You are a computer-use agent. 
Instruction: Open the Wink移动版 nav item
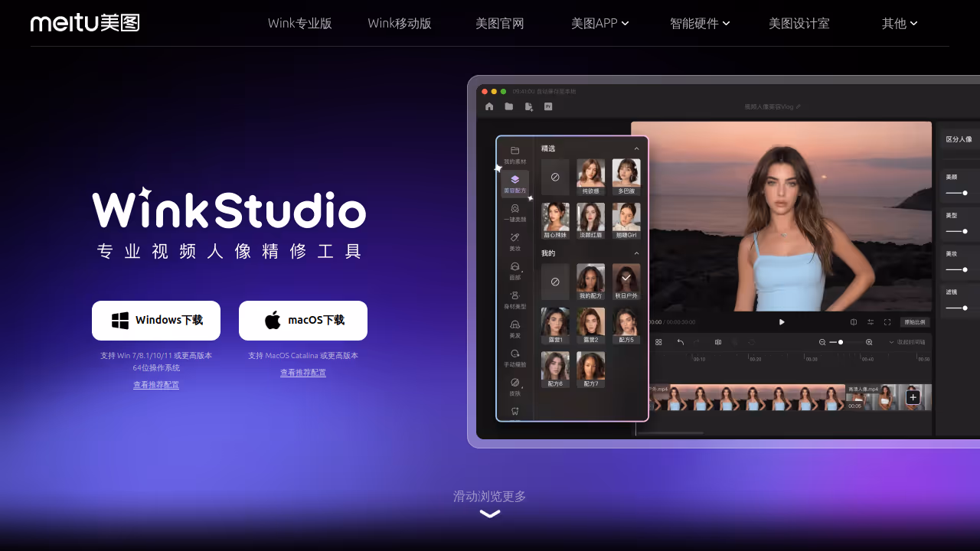pyautogui.click(x=400, y=23)
